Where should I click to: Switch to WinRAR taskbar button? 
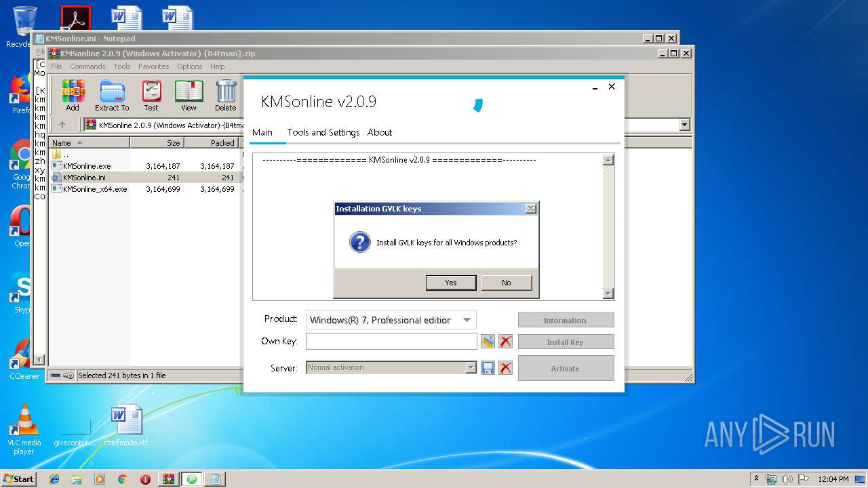click(169, 479)
